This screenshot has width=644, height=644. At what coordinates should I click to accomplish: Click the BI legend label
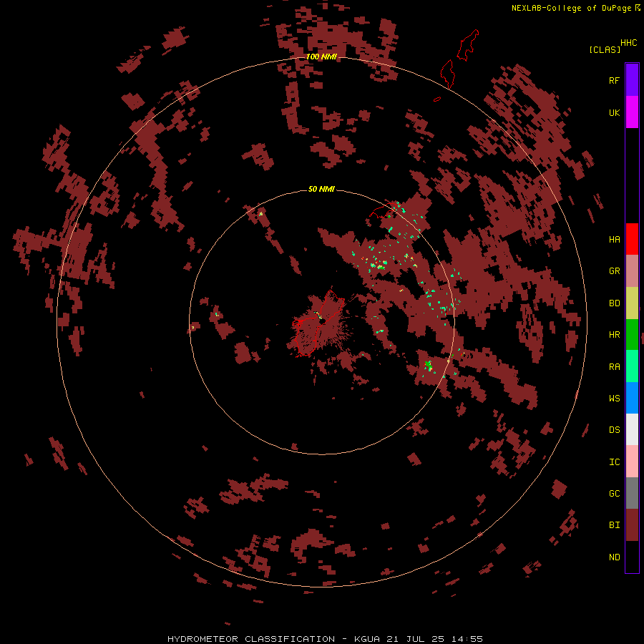(x=614, y=525)
